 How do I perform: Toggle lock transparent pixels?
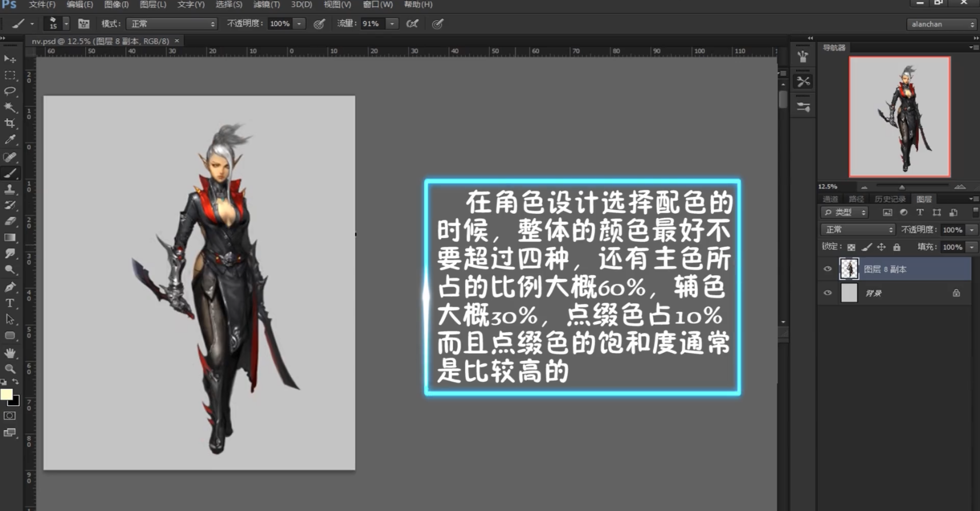point(851,247)
